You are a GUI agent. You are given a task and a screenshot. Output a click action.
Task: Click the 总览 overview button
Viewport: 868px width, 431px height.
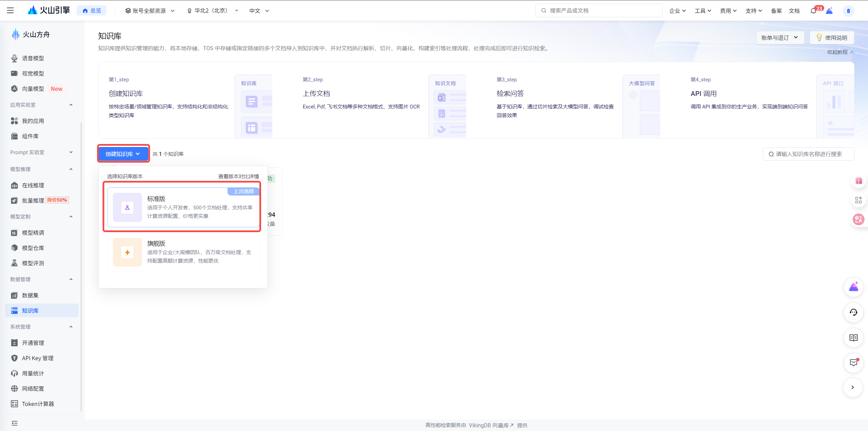[92, 11]
